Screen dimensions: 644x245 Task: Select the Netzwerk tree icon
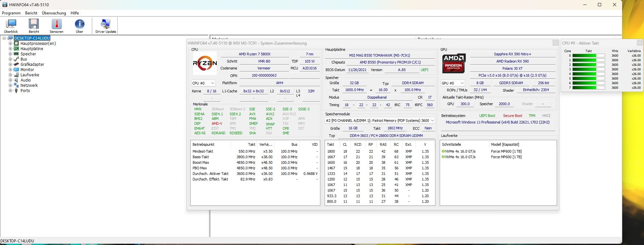(x=16, y=85)
